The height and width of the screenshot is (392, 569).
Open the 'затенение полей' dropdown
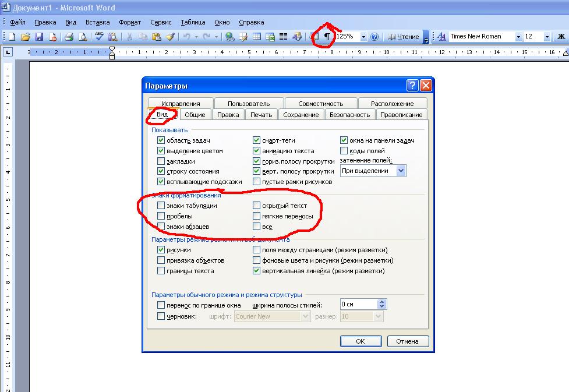(x=401, y=171)
